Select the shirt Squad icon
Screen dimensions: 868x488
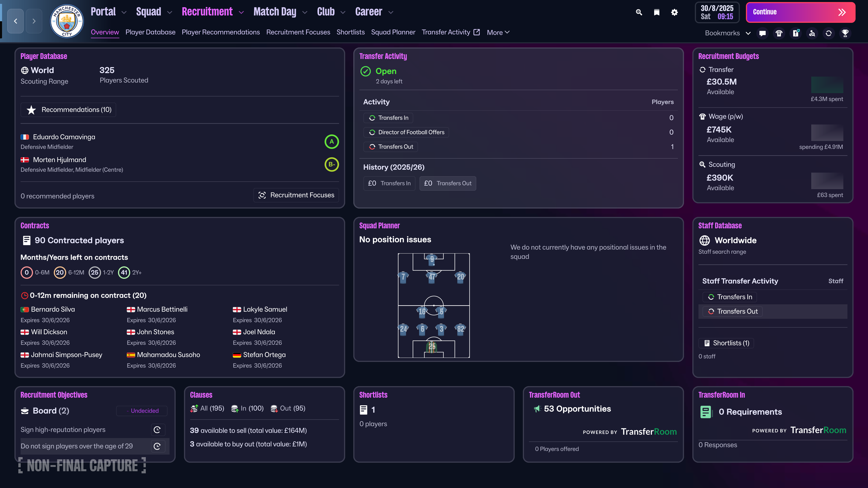pyautogui.click(x=779, y=33)
